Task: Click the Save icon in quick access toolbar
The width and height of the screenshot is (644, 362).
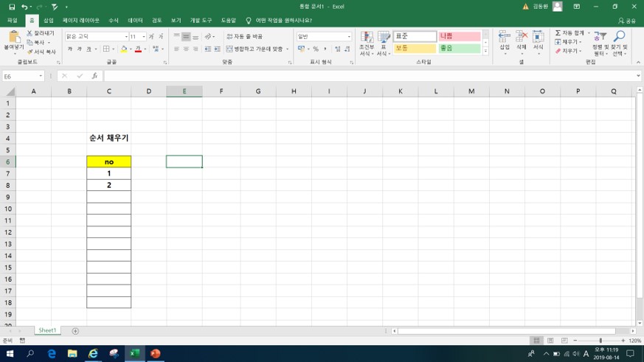Action: tap(12, 7)
